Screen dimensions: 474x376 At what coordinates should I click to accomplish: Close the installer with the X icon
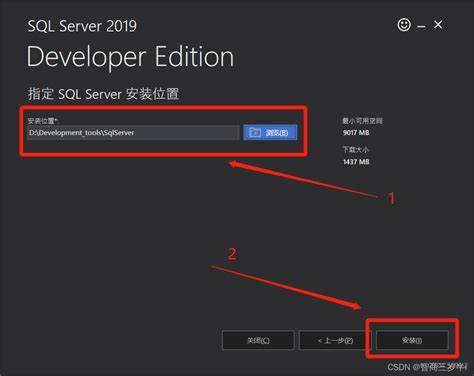pyautogui.click(x=438, y=25)
